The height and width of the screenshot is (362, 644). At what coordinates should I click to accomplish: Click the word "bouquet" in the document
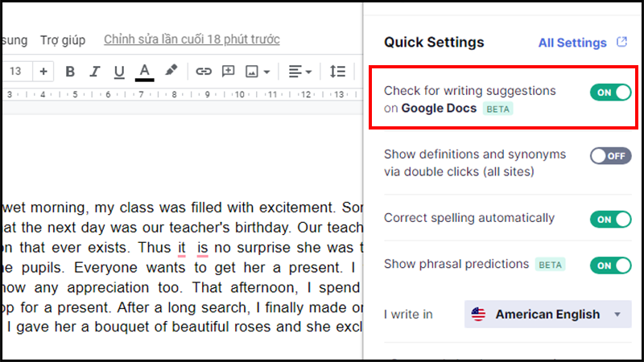[122, 327]
